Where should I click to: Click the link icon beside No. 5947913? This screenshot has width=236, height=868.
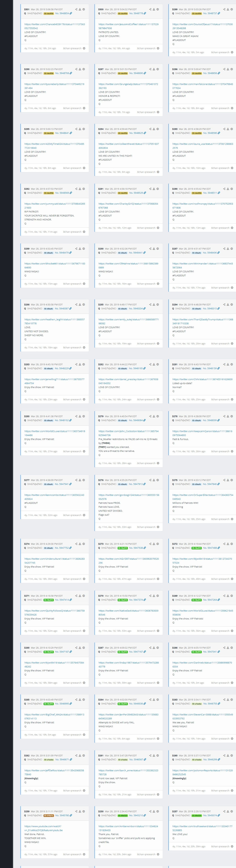145,484
